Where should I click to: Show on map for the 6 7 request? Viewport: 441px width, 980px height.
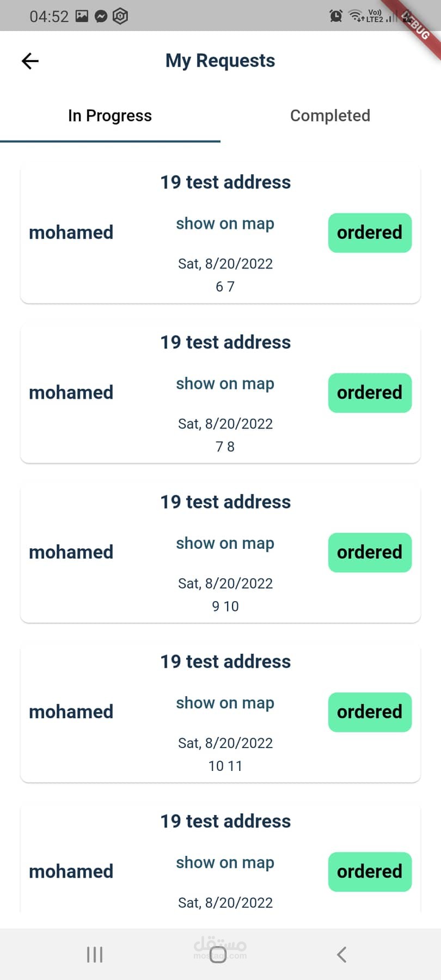pos(225,223)
